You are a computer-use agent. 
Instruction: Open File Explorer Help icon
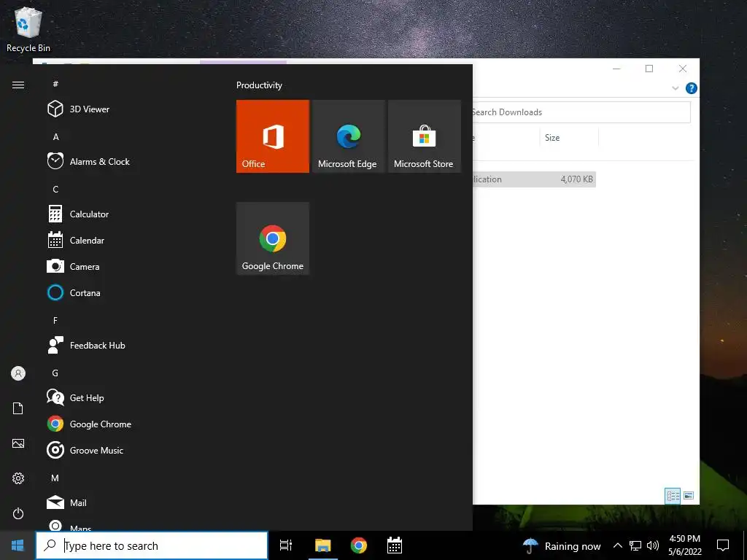pos(691,88)
